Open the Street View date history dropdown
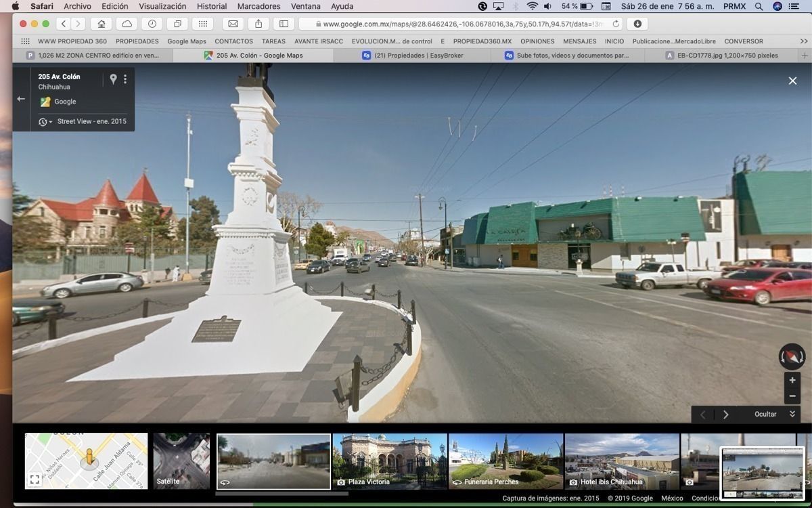Screen dimensions: 812x508 [45, 122]
